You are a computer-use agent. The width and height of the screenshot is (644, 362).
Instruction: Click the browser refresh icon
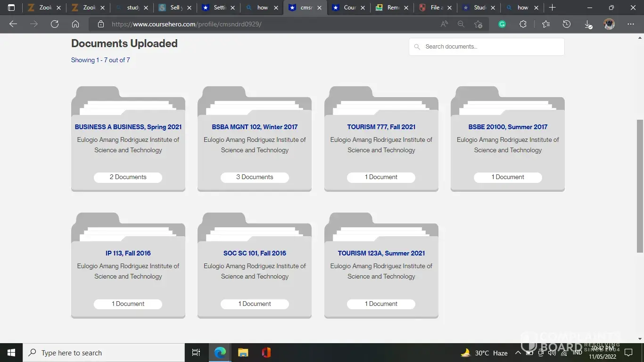point(55,24)
